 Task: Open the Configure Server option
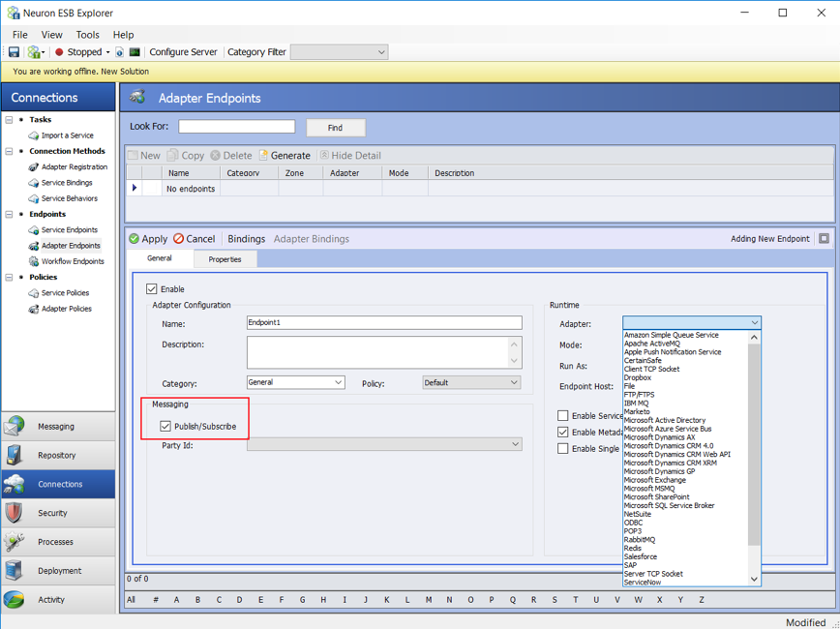tap(183, 52)
